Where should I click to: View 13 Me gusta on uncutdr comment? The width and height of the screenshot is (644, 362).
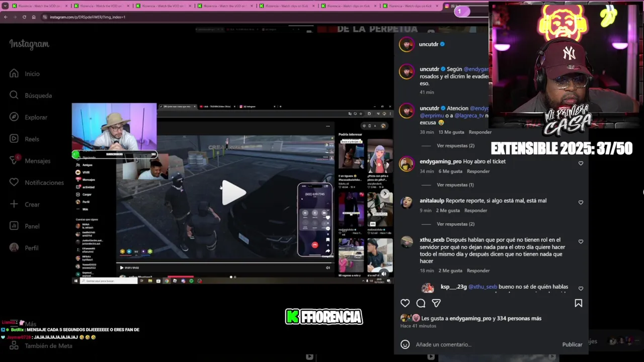click(451, 132)
